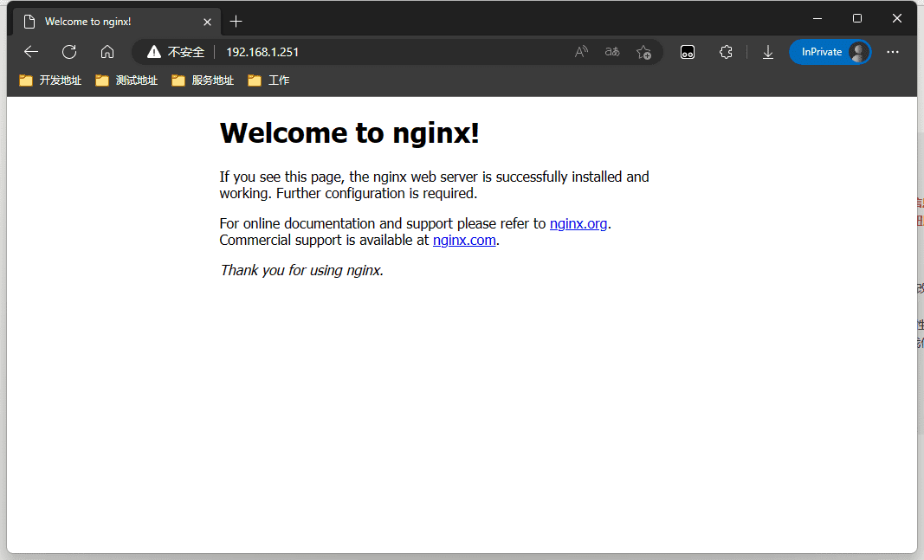Click the '不安全' not-secure warning indicator

[x=176, y=52]
